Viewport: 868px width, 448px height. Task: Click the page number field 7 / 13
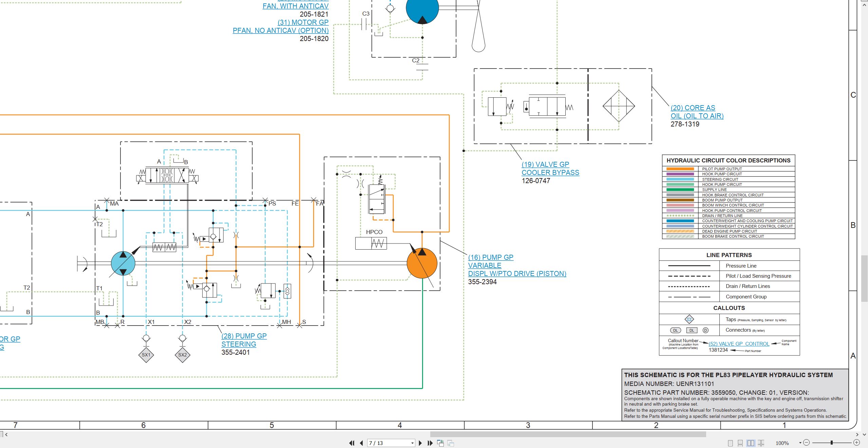point(389,443)
